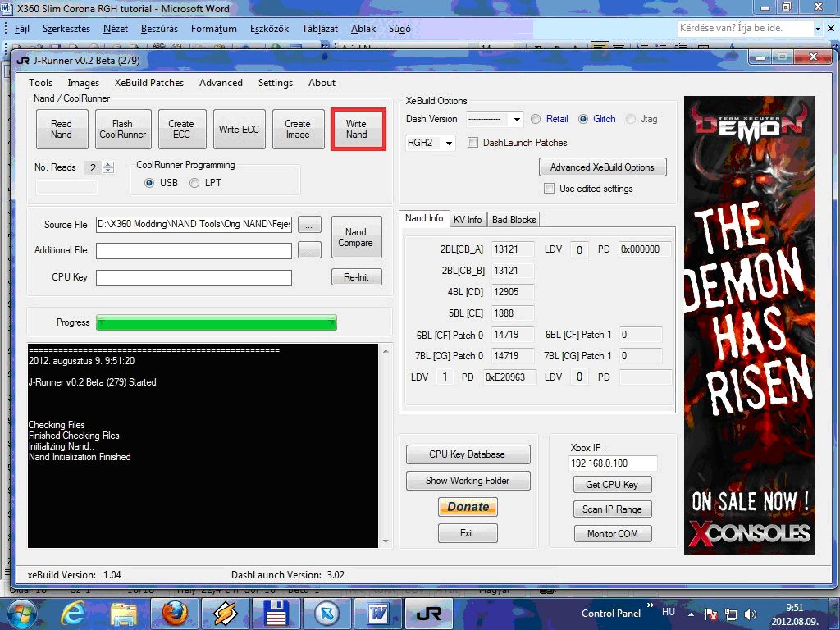840x630 pixels.
Task: Select LPT for CoolRunner Programming
Action: click(x=194, y=183)
